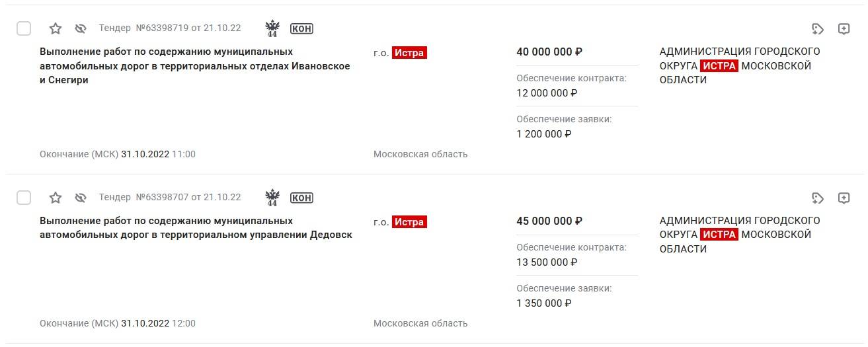
Task: Select checkbox for tender №63398707
Action: pos(24,198)
